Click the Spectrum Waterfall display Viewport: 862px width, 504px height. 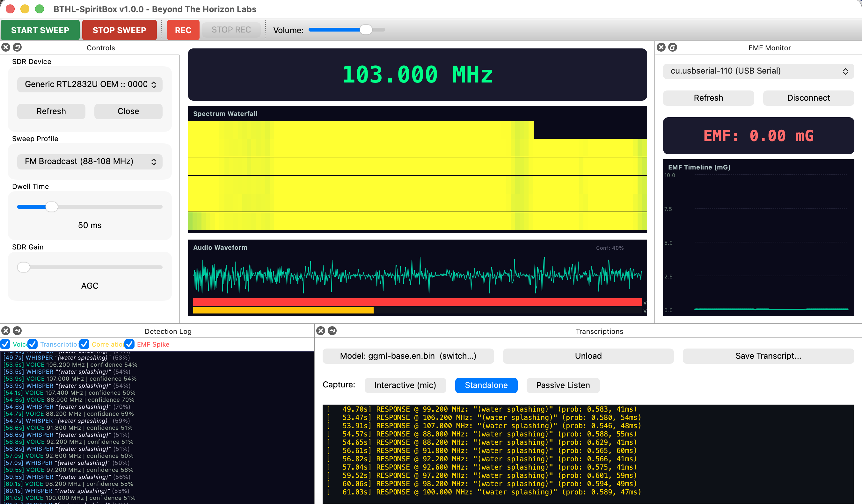[x=417, y=169]
